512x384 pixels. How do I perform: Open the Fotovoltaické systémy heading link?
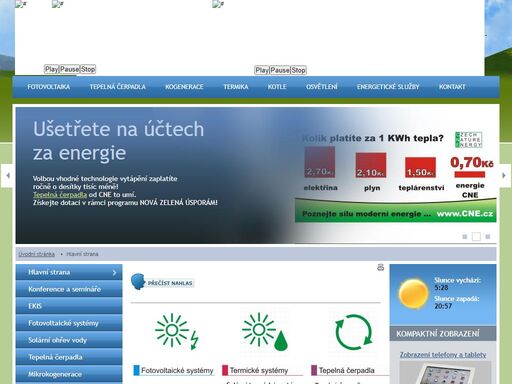pos(177,371)
